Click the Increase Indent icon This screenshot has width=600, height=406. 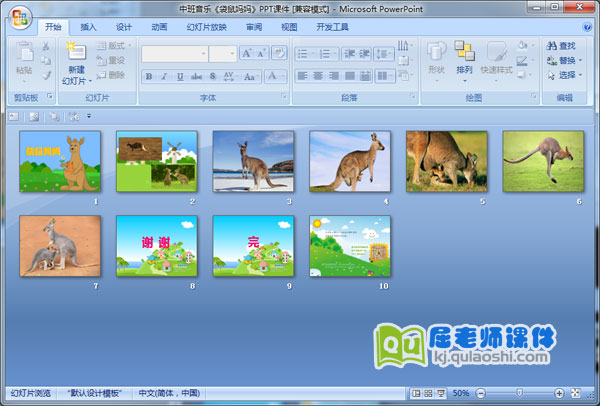click(364, 54)
